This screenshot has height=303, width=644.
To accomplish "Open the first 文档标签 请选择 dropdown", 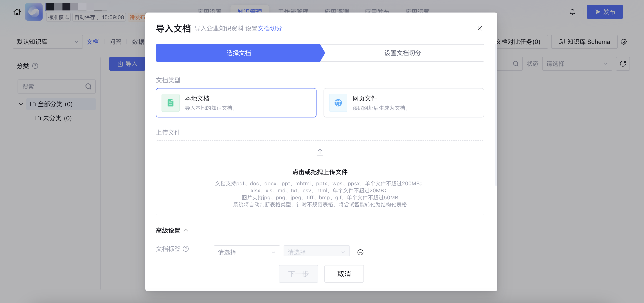I will pyautogui.click(x=246, y=252).
